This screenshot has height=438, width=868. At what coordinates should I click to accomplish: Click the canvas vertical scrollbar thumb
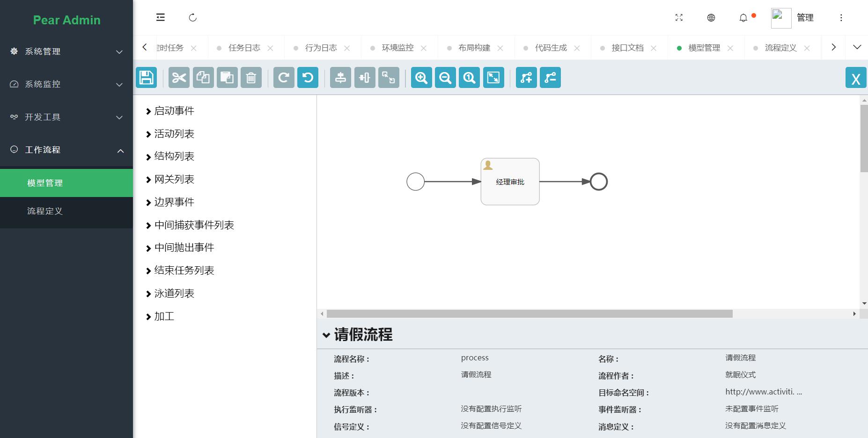(x=864, y=139)
